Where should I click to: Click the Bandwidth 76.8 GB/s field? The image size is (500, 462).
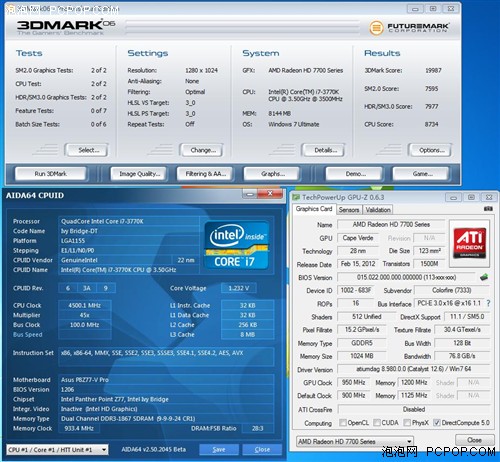[462, 356]
